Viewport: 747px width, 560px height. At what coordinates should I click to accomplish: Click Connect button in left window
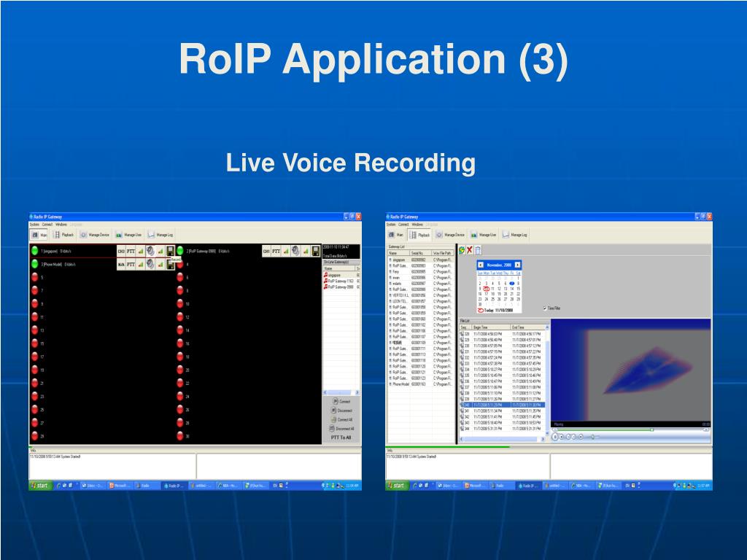click(x=341, y=402)
